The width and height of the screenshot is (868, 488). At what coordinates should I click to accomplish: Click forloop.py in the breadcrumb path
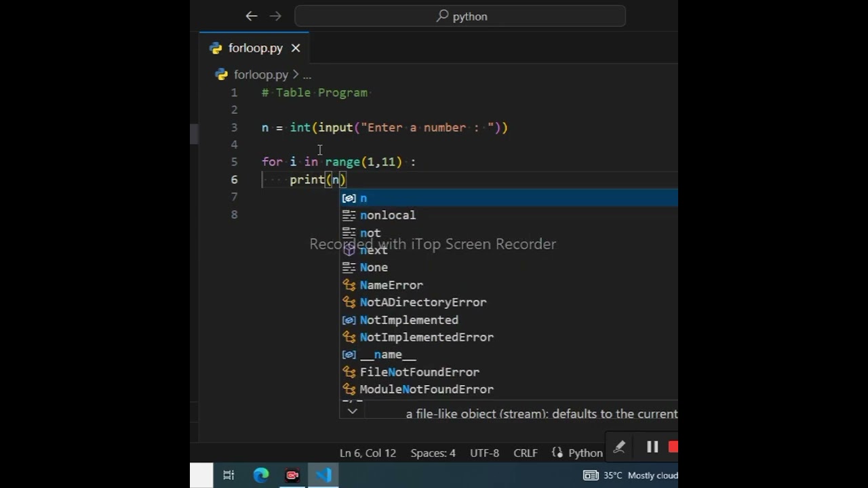point(260,75)
